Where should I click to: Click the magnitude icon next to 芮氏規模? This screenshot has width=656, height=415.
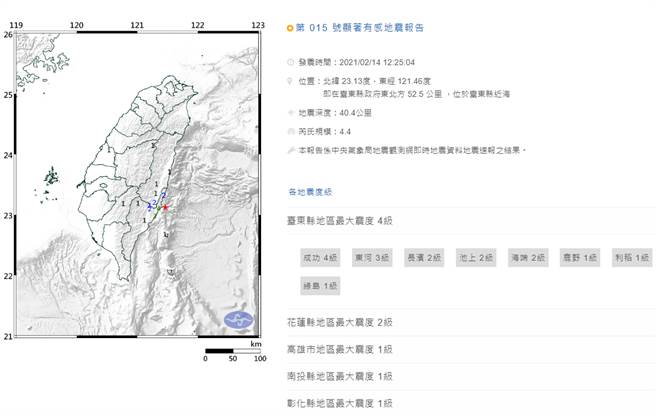coord(291,132)
